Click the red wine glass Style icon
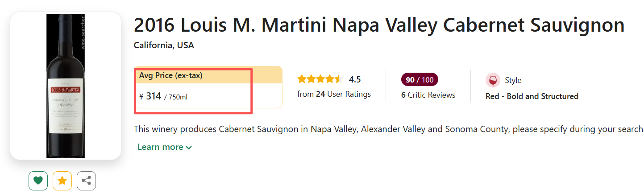 [x=493, y=80]
